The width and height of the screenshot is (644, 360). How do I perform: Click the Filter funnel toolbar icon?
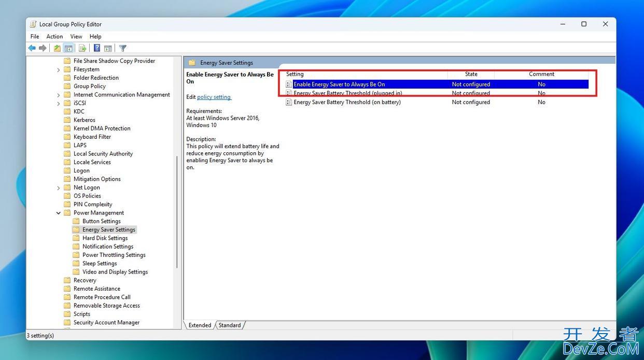tap(123, 48)
